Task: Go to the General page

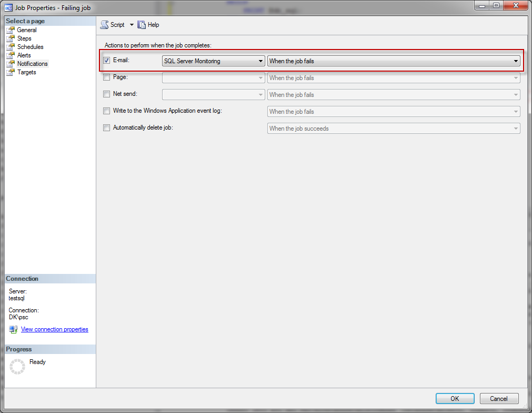Action: 27,30
